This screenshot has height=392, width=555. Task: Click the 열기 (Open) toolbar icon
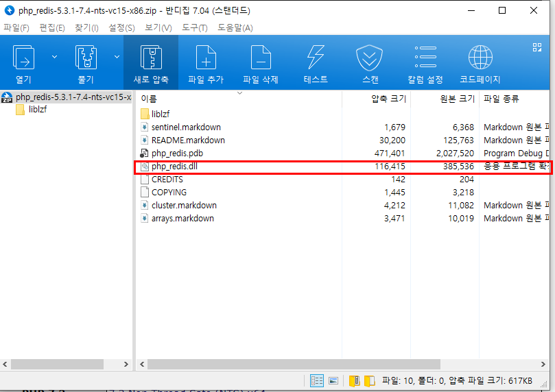point(24,58)
